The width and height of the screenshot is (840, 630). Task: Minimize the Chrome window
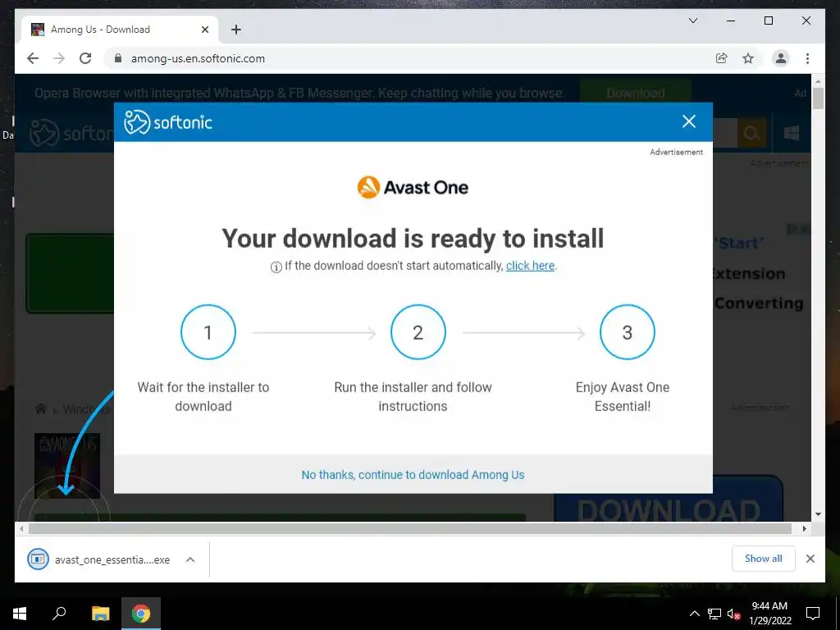point(731,21)
